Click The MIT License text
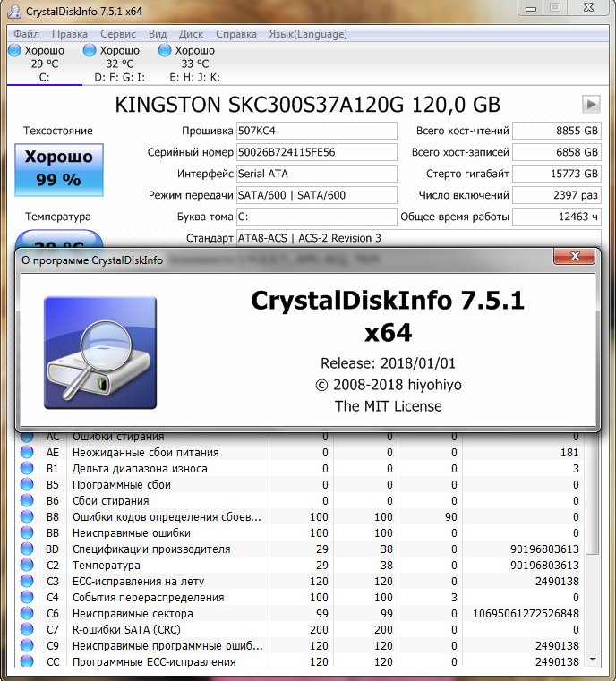 (x=388, y=406)
